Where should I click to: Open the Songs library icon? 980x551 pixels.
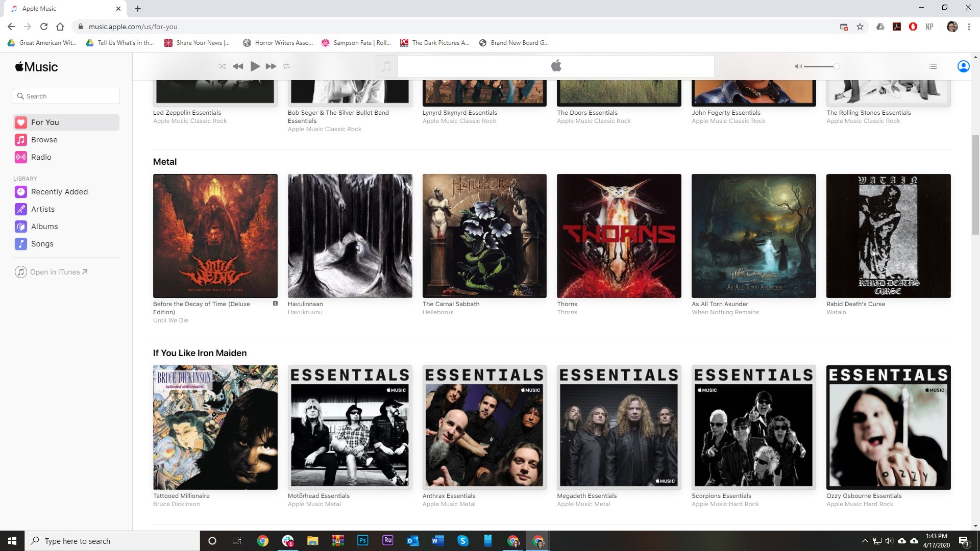click(x=21, y=244)
